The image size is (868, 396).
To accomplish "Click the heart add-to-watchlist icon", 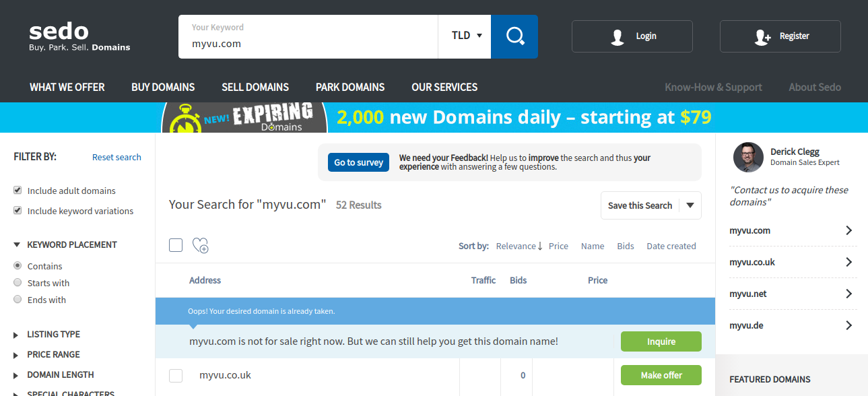I will click(200, 246).
